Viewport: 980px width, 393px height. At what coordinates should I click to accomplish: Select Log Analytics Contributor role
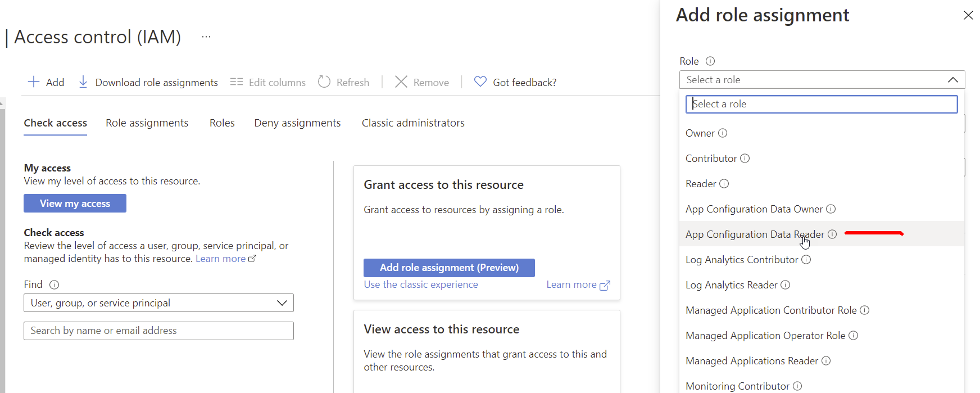[822, 260]
